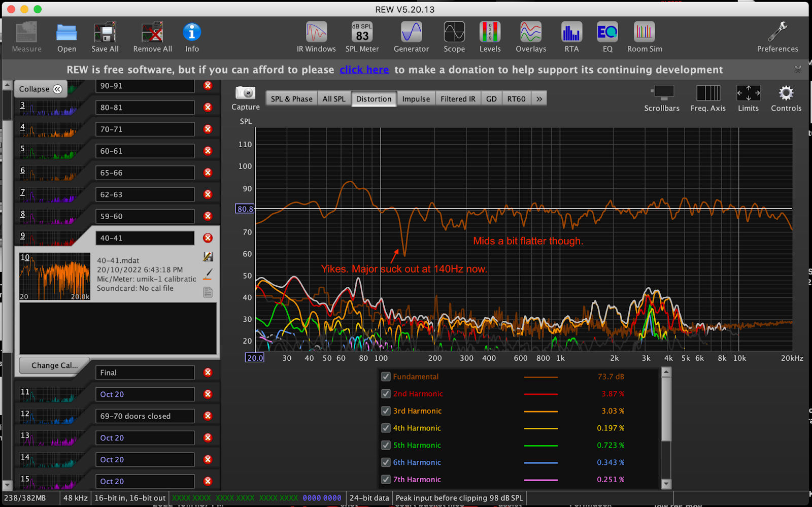Image resolution: width=812 pixels, height=507 pixels.
Task: Show more graph tabs with chevron
Action: click(x=539, y=99)
